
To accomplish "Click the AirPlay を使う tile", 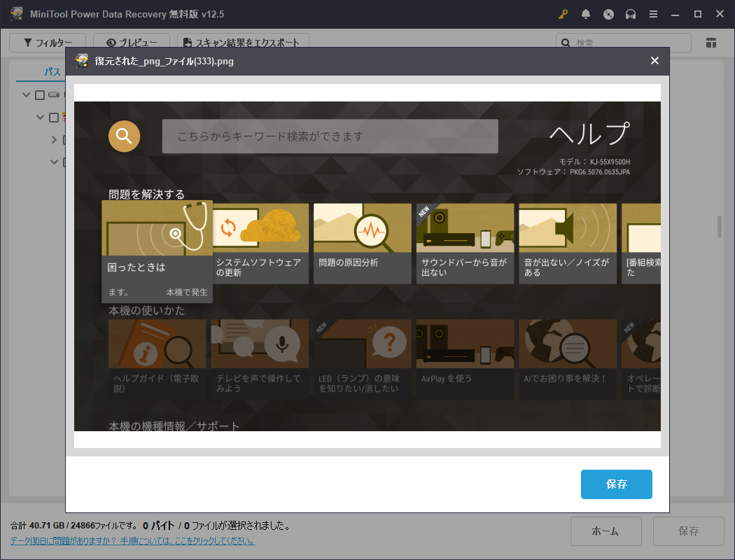I will (x=465, y=359).
